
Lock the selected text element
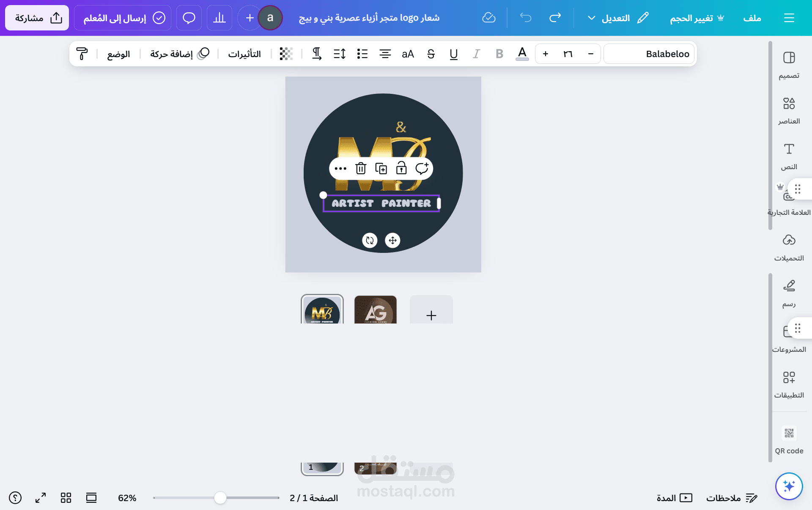coord(401,168)
